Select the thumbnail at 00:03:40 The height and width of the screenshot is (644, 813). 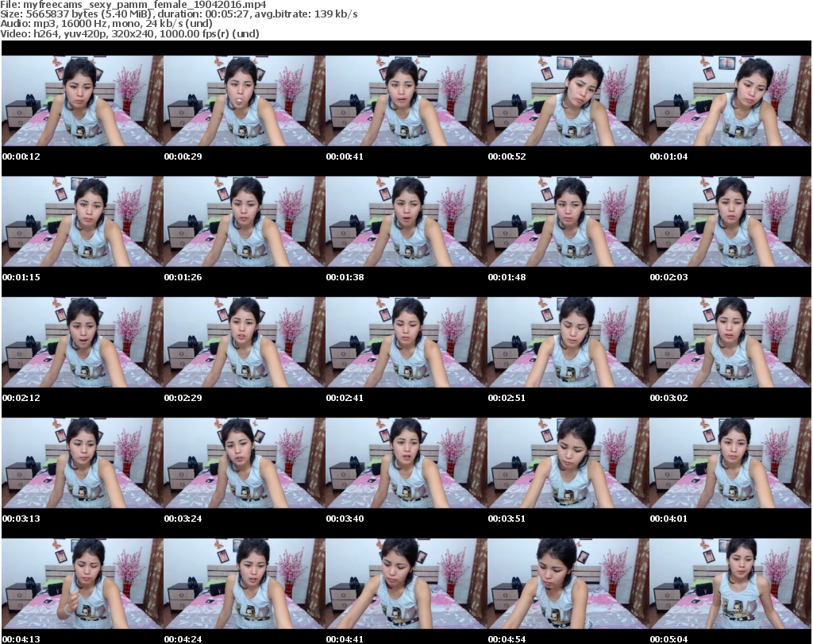406,463
